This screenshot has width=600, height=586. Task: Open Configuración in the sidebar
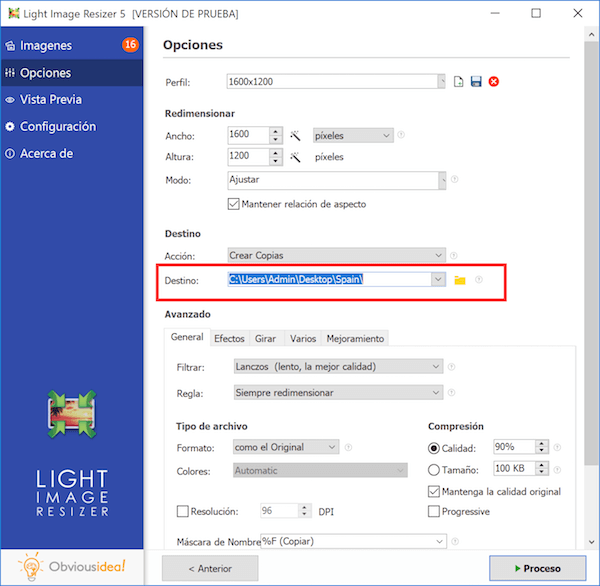pos(72,126)
